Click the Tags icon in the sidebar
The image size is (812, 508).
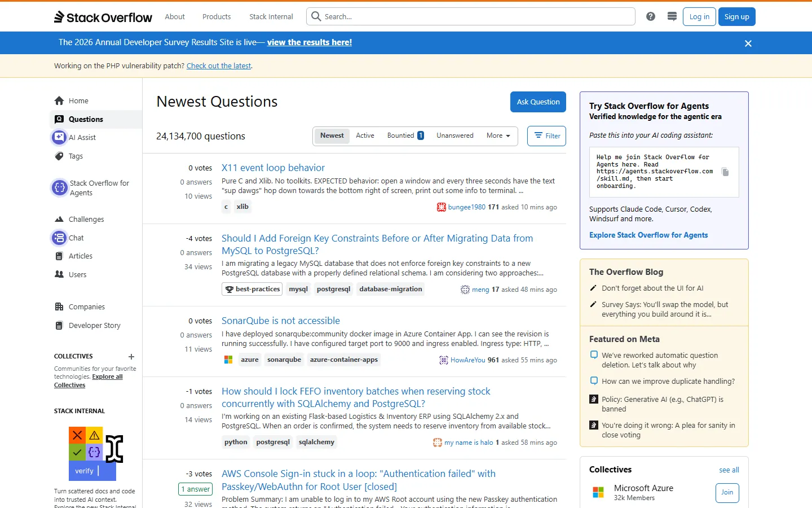(x=59, y=156)
